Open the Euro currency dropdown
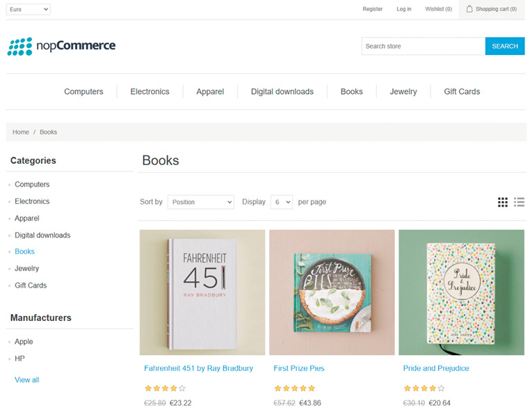532x408 pixels. [29, 9]
